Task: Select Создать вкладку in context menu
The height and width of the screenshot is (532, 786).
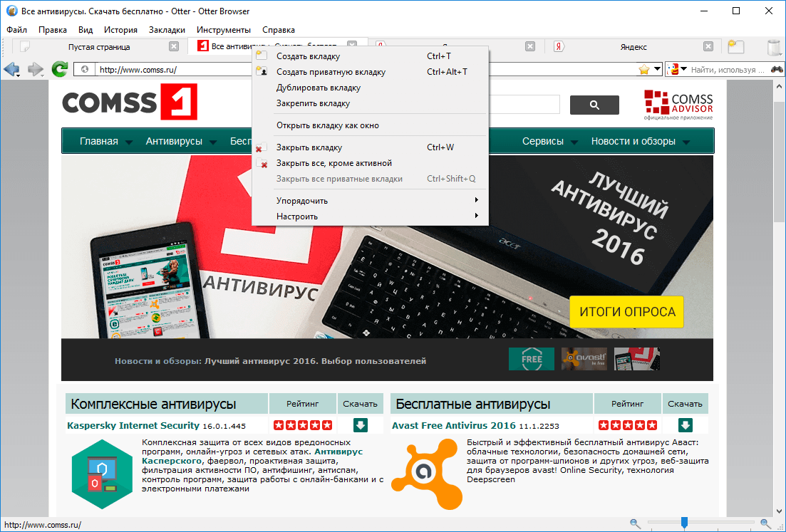Action: click(x=370, y=56)
